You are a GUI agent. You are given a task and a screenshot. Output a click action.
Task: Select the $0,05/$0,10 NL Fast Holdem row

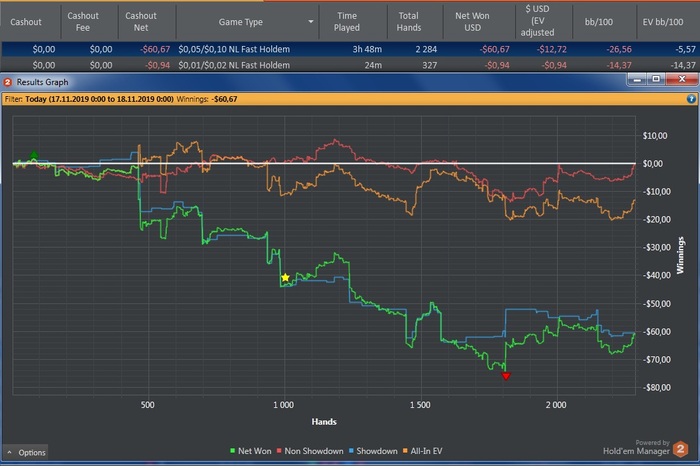350,49
